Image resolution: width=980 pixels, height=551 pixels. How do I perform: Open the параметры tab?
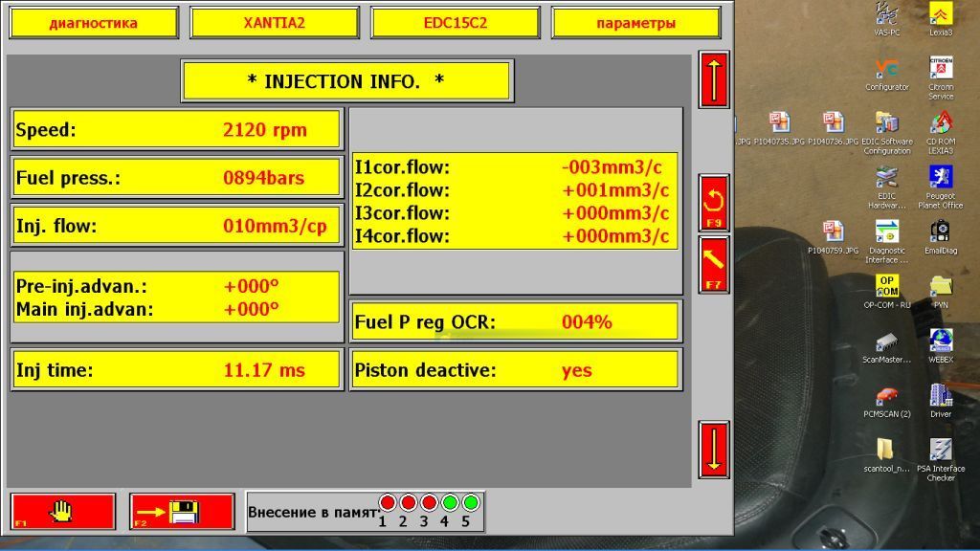636,23
